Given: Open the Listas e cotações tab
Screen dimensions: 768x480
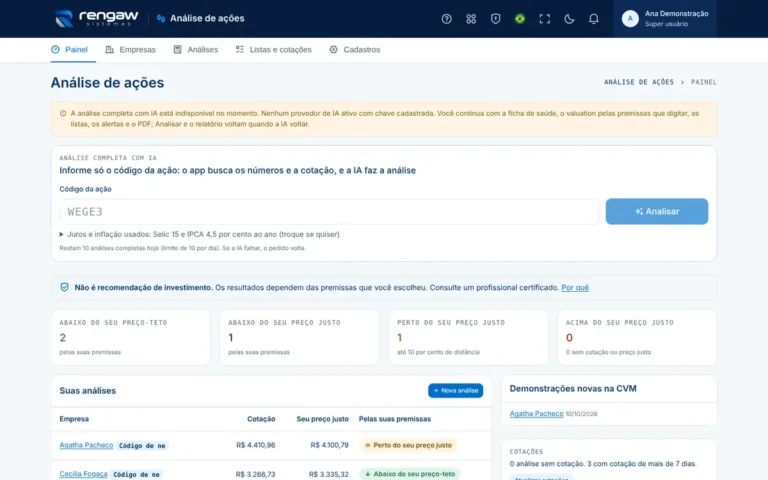Looking at the screenshot, I should tap(273, 49).
